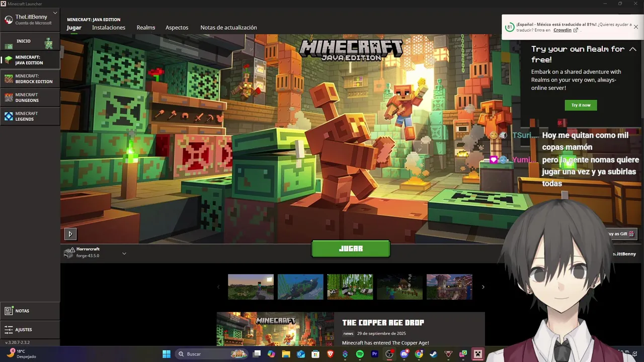Click the 'news' tag on the article

coord(349,333)
